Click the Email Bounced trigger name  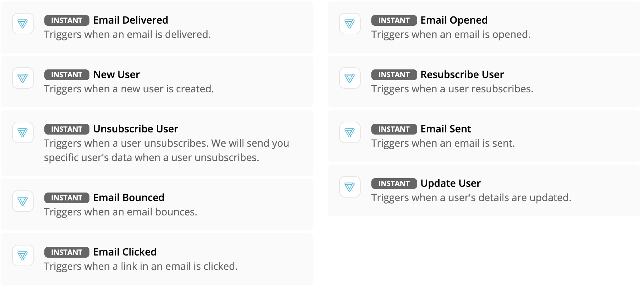coord(128,198)
